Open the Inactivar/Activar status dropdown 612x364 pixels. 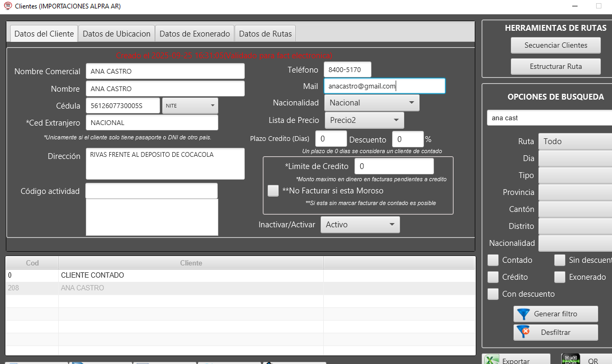tap(360, 225)
